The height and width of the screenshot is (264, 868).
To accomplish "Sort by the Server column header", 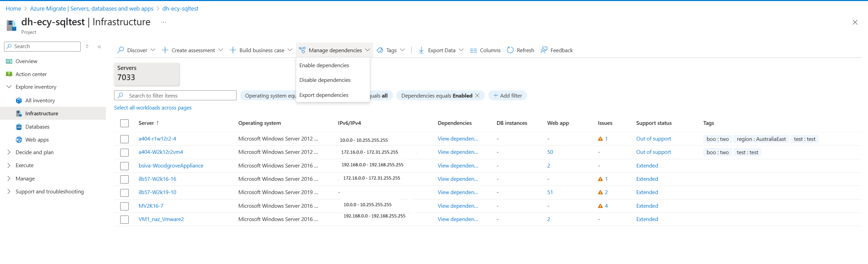I will point(146,123).
